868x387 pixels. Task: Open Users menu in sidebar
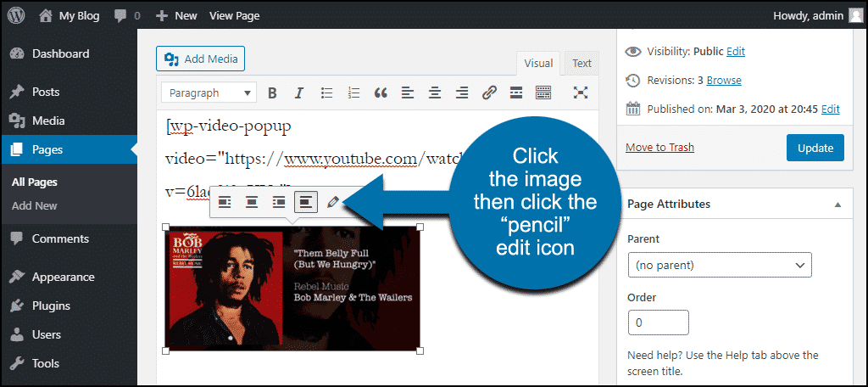[x=69, y=334]
